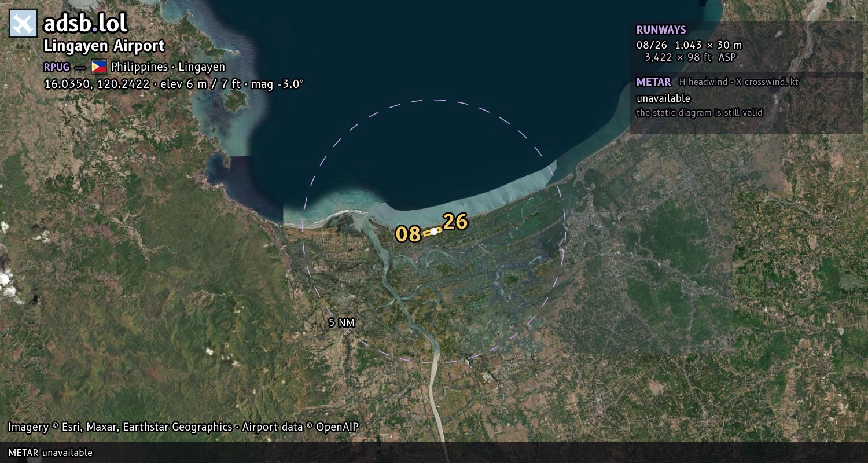Click the 3,422 × 98 ft ASP line
Screen dimensions: 868x463
(x=690, y=57)
